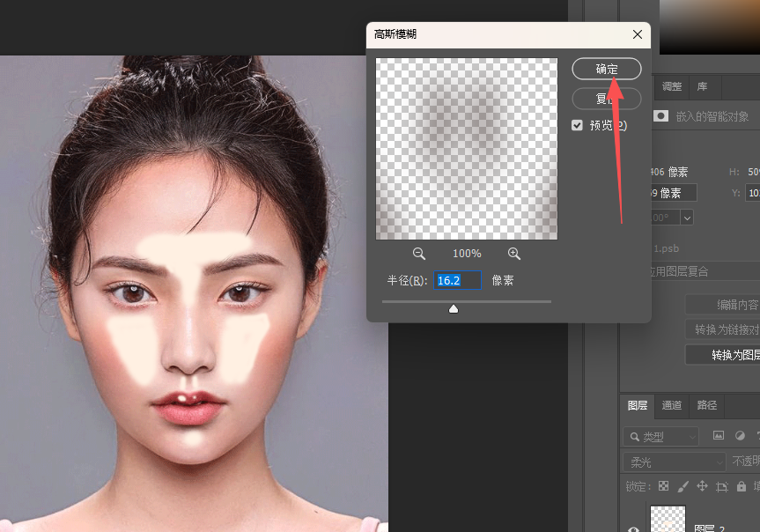The width and height of the screenshot is (760, 532).
Task: Click the 高斯模糊 dialog title
Action: click(x=395, y=34)
